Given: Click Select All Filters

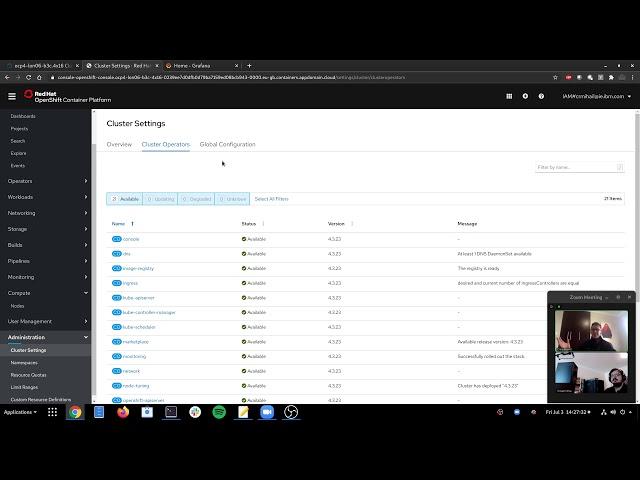Looking at the screenshot, I should [271, 199].
